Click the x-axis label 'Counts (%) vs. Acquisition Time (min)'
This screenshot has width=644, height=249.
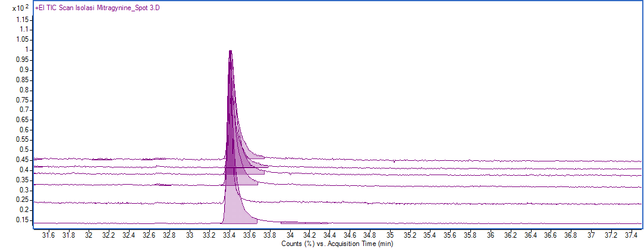tap(337, 244)
